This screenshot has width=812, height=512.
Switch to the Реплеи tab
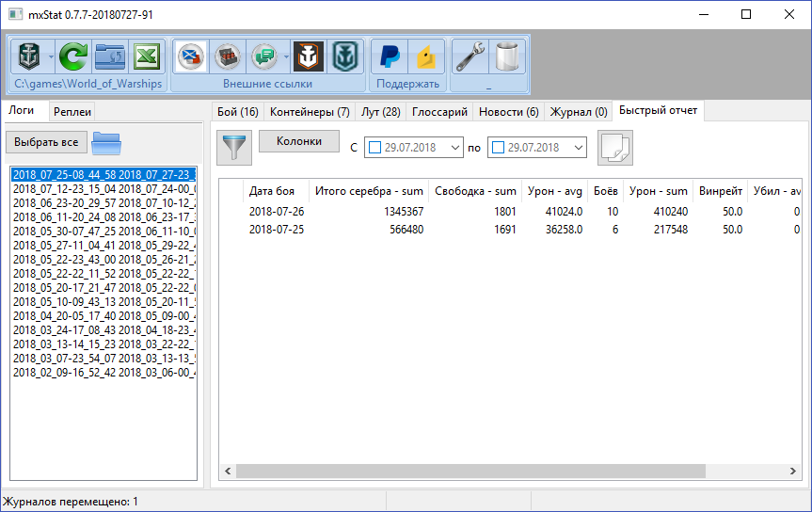tap(72, 112)
